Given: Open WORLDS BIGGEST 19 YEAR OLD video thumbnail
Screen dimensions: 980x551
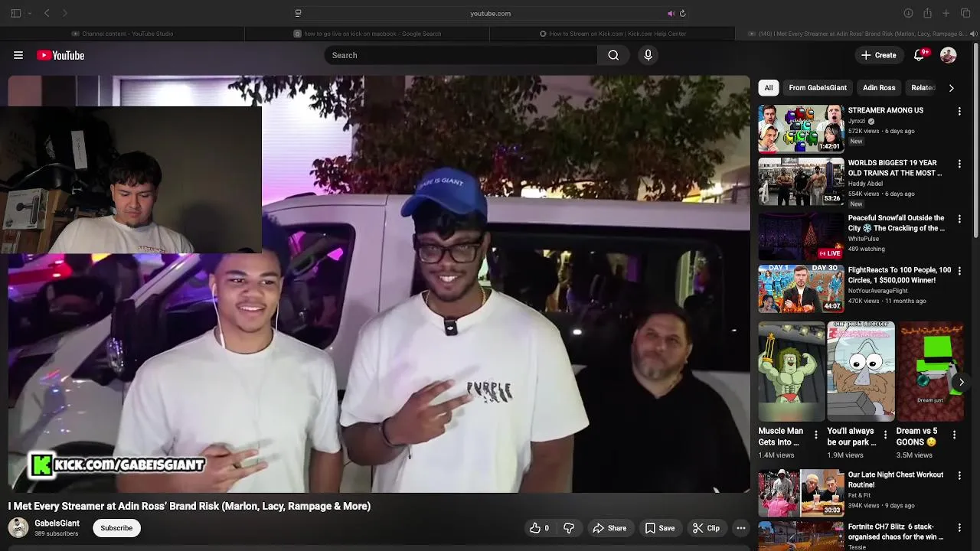Looking at the screenshot, I should click(x=801, y=181).
